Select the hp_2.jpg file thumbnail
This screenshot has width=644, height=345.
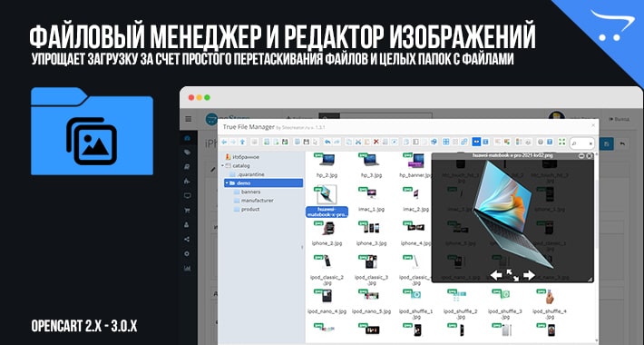(327, 161)
